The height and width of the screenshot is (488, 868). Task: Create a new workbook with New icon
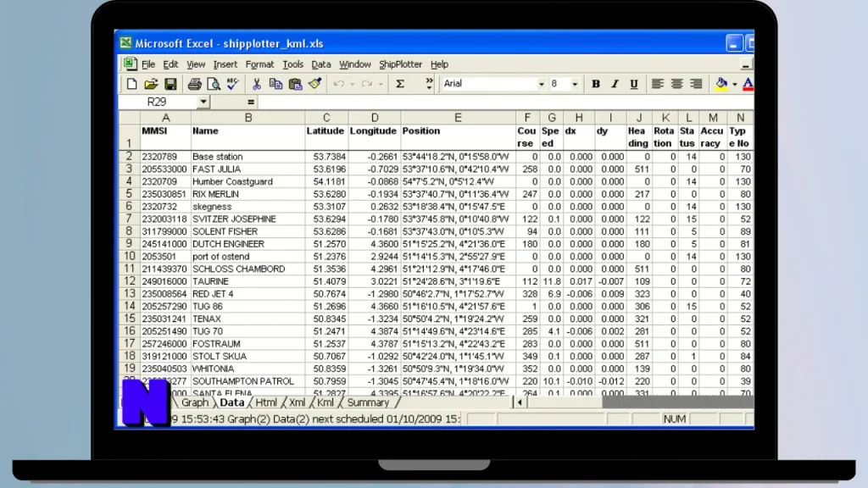click(x=131, y=84)
